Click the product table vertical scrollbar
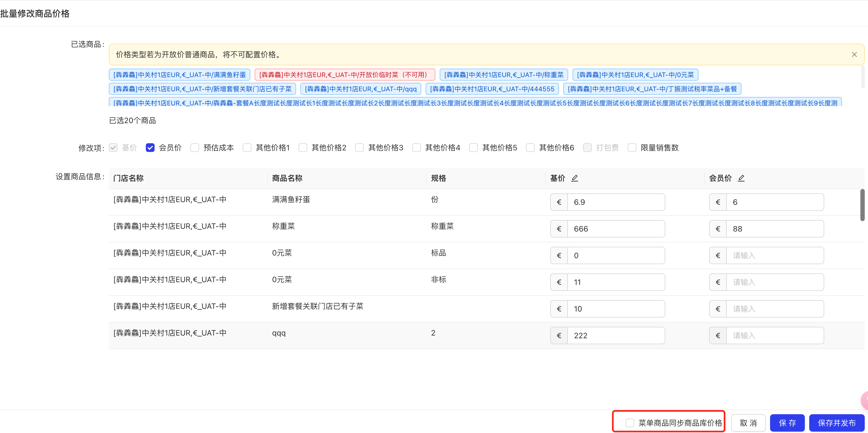The height and width of the screenshot is (433, 868). pyautogui.click(x=862, y=205)
